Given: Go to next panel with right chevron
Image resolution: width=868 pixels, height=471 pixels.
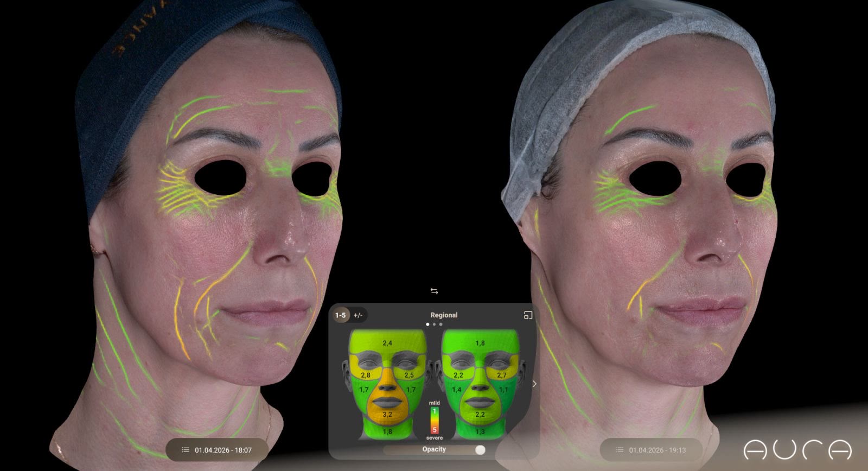Looking at the screenshot, I should click(534, 384).
